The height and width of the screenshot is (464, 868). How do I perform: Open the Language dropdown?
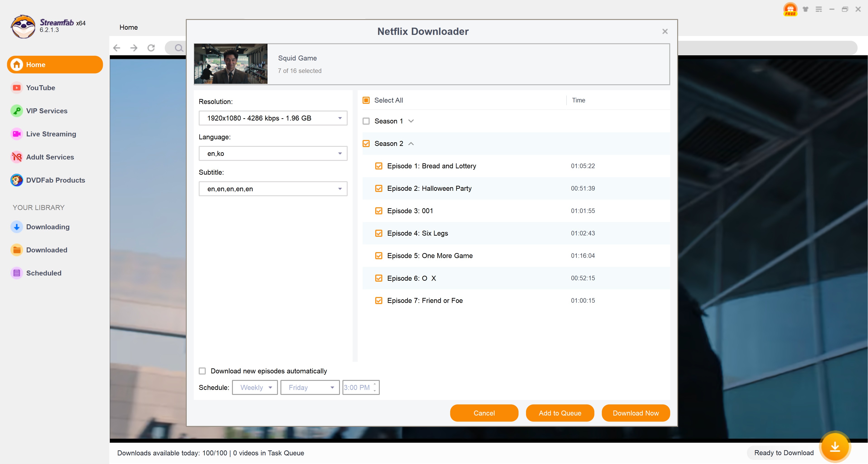(273, 153)
